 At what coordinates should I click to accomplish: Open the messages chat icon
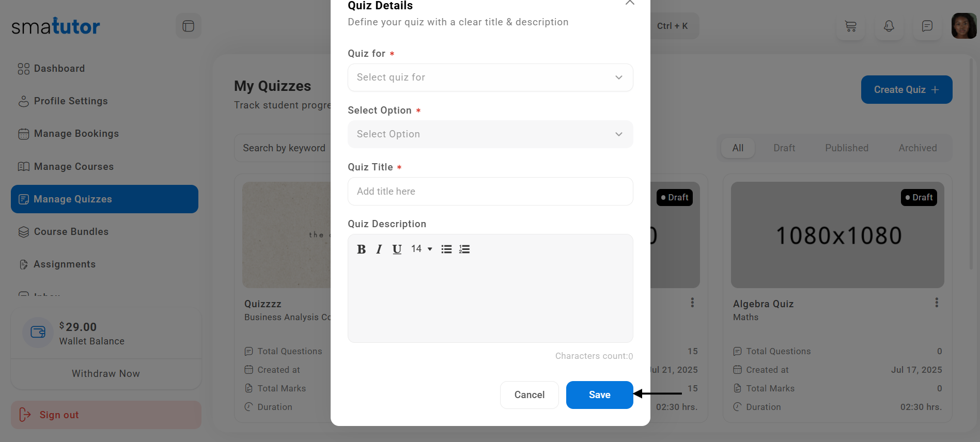tap(927, 26)
